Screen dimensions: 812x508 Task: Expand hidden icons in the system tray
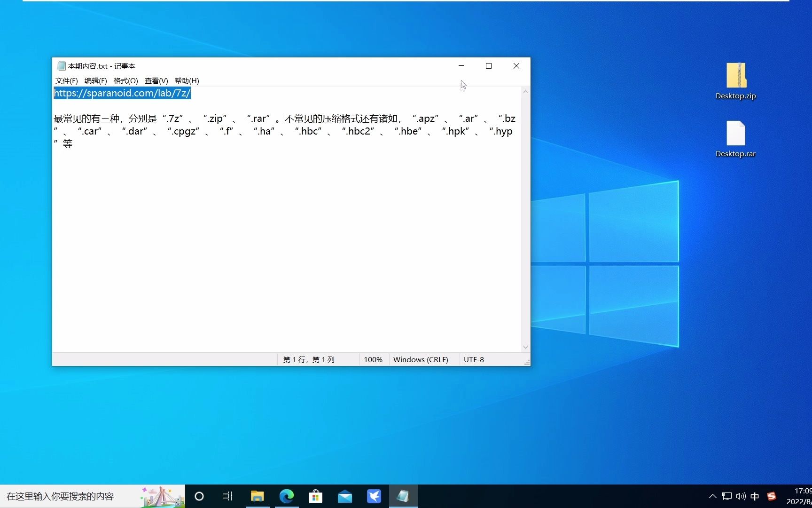712,496
